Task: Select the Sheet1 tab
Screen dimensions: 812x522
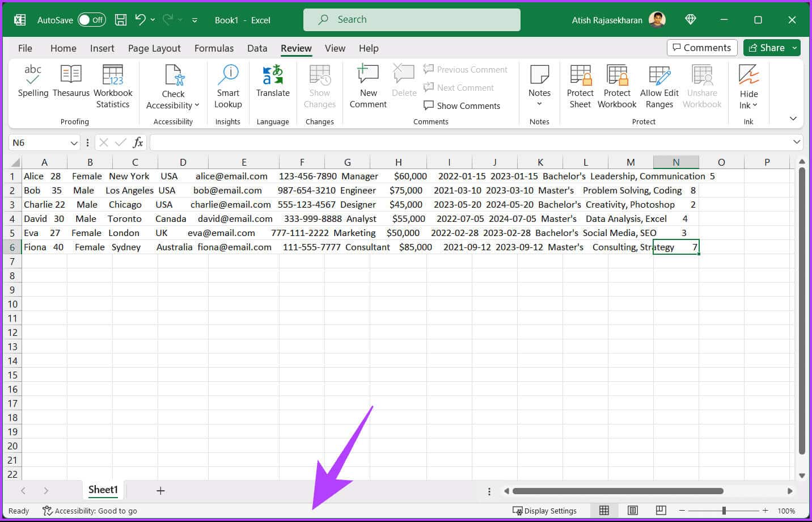Action: pyautogui.click(x=103, y=490)
